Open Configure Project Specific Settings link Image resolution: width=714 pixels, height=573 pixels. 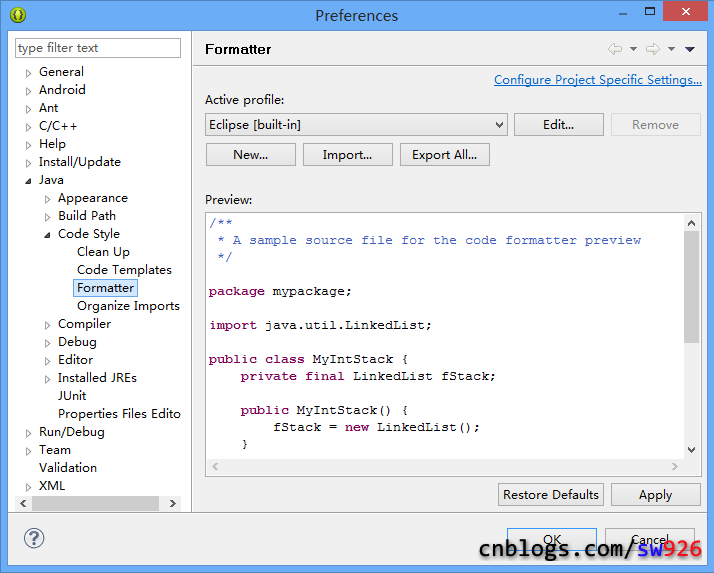tap(597, 80)
